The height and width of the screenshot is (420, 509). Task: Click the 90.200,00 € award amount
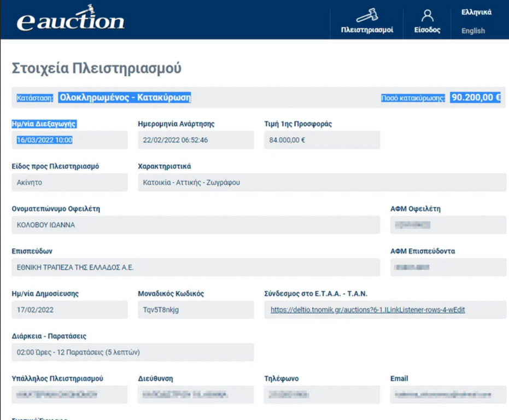pyautogui.click(x=475, y=98)
